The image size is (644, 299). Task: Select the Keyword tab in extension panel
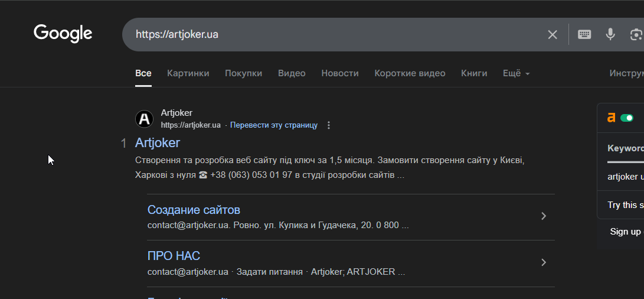click(626, 148)
